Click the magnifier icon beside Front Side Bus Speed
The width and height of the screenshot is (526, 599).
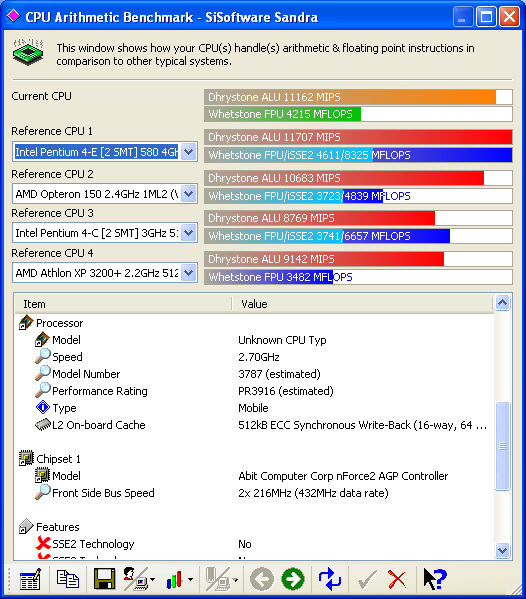click(42, 492)
